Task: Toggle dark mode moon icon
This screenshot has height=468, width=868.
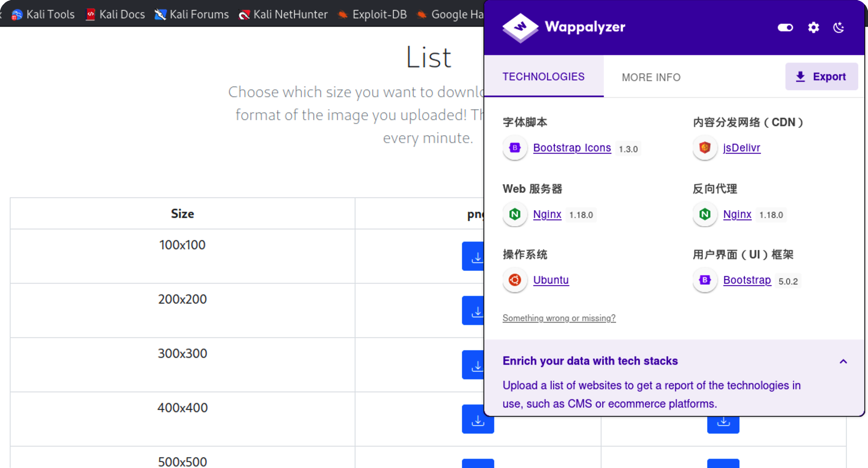Action: [x=839, y=28]
